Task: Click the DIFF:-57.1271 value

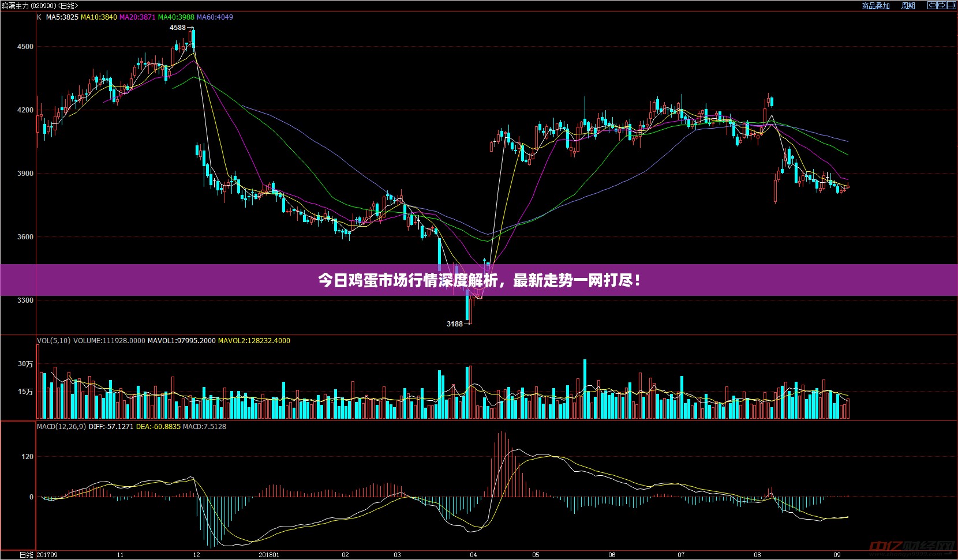Action: (x=111, y=427)
